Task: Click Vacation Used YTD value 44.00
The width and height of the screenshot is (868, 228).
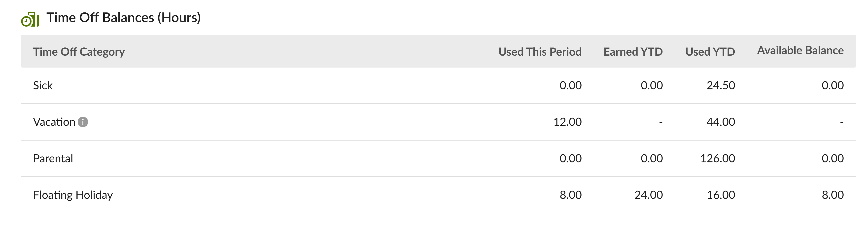Action: click(x=721, y=122)
